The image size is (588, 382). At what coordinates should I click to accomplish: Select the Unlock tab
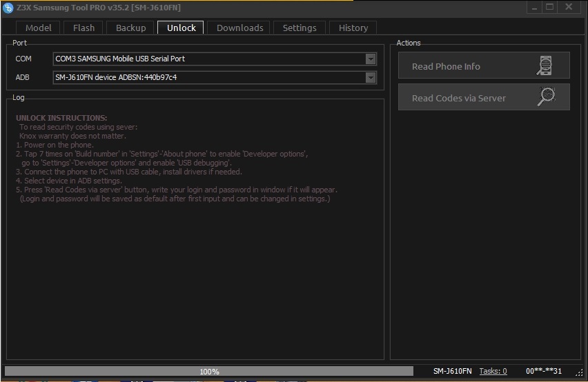(x=181, y=28)
